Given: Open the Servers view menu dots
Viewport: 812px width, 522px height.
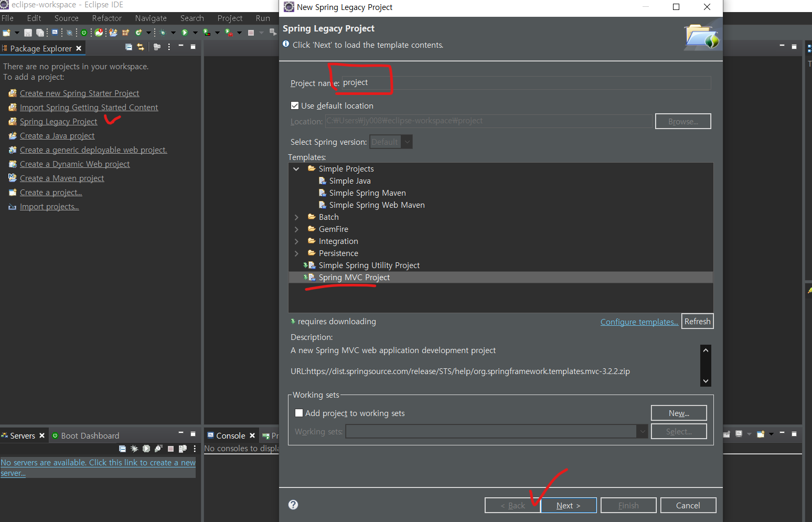Looking at the screenshot, I should [x=195, y=449].
